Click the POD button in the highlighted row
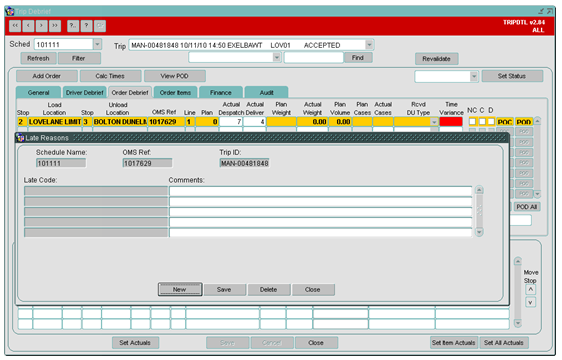Screen dimensions: 562x360 [x=524, y=122]
